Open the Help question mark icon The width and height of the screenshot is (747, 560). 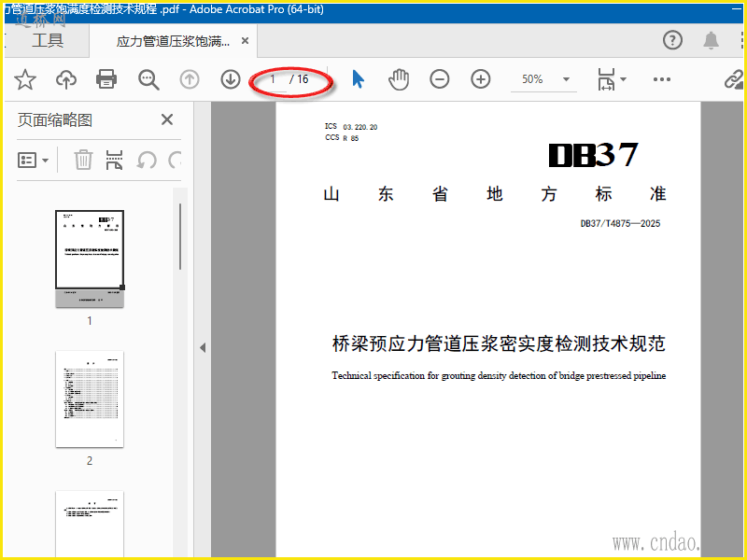click(672, 40)
